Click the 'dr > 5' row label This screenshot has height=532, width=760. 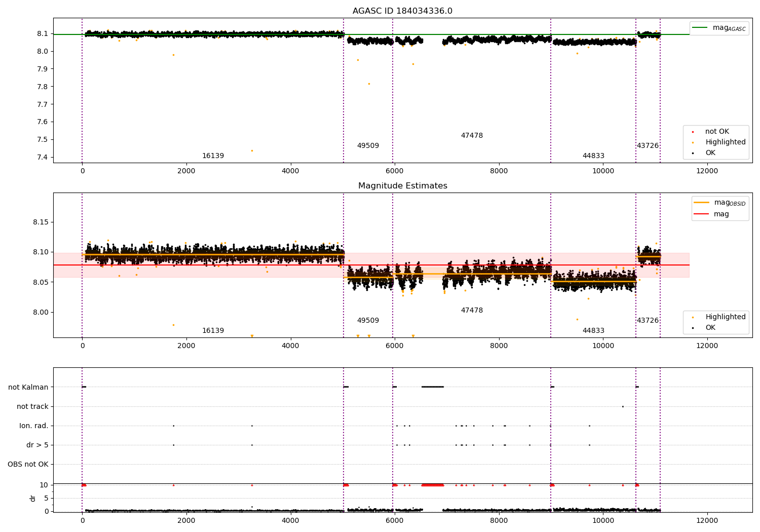[37, 445]
